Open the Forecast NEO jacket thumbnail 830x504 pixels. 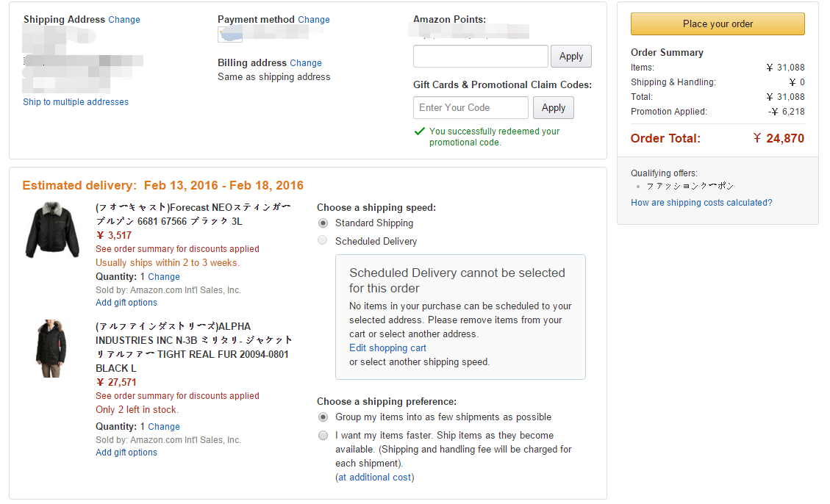52,229
